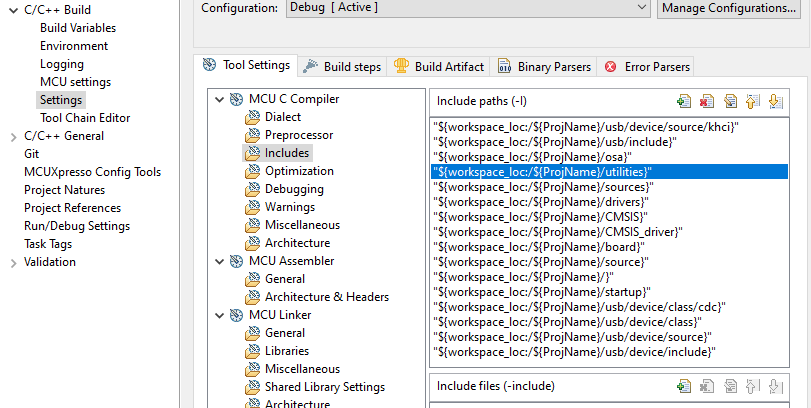Select General under MCU Linker
Screen dimensions: 811x408
pyautogui.click(x=285, y=333)
